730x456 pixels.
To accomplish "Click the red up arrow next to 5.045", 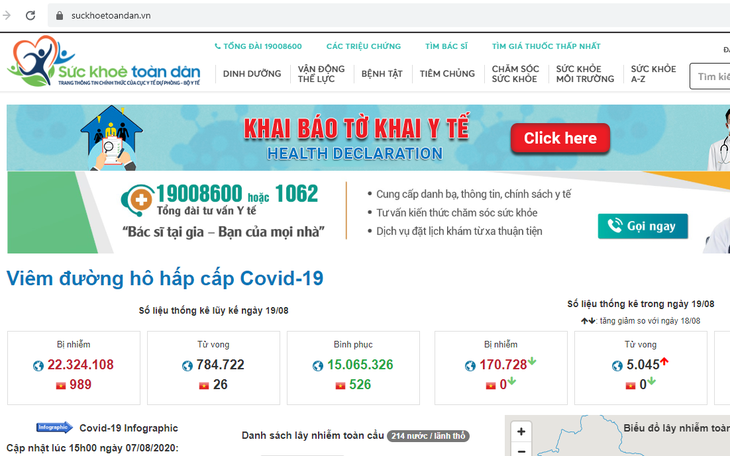I will pyautogui.click(x=664, y=361).
